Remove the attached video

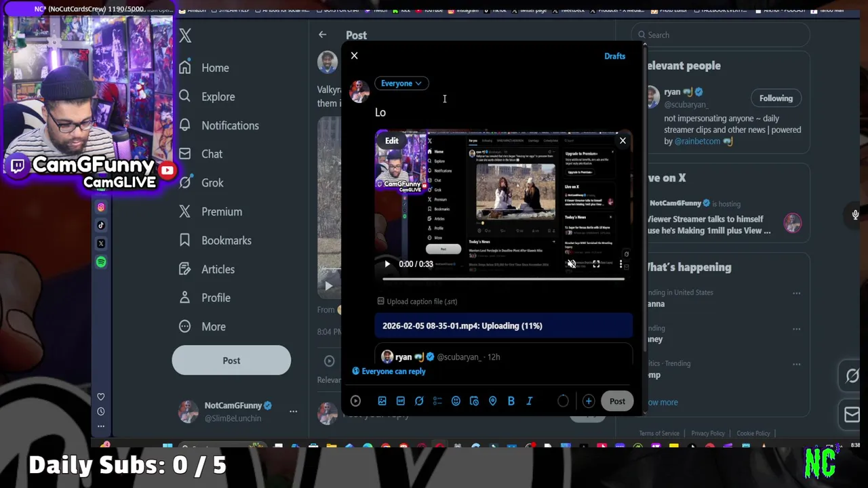coord(623,140)
